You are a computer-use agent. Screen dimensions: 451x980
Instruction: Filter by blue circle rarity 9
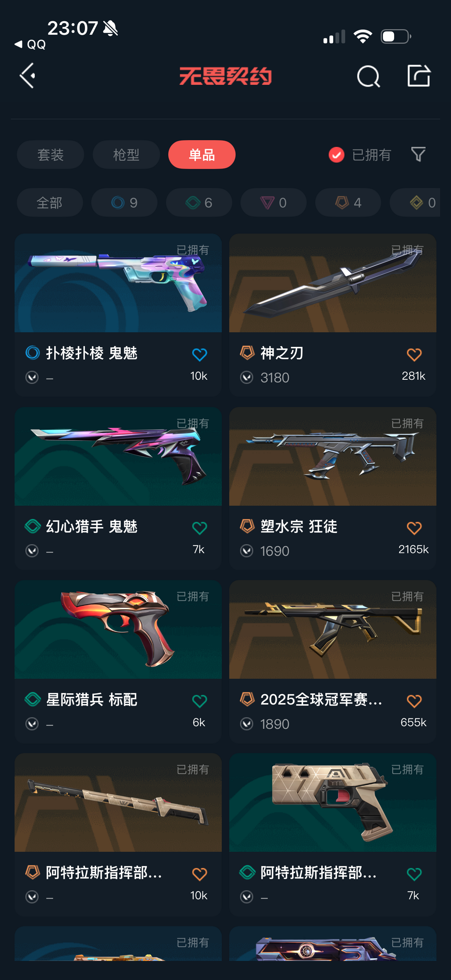tap(124, 202)
